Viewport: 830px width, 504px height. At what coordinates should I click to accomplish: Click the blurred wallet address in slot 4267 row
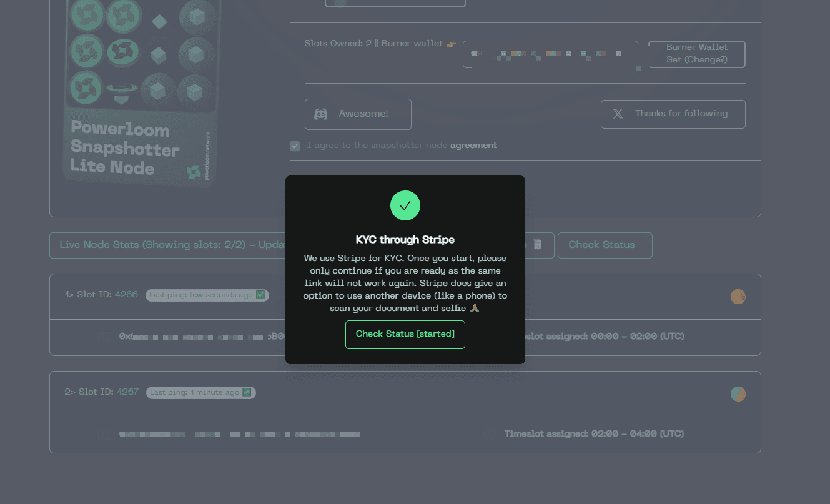click(x=240, y=434)
